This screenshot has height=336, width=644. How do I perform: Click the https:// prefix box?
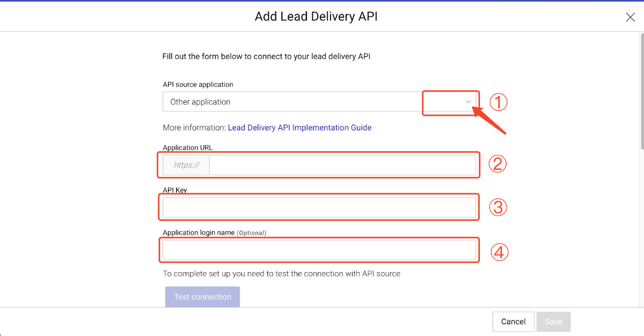[186, 165]
